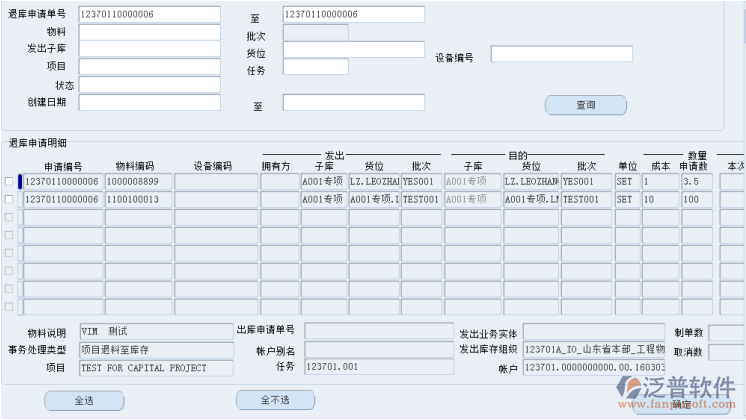Select first row 物料编码 cell 1000008899
The width and height of the screenshot is (746, 420).
click(x=138, y=182)
